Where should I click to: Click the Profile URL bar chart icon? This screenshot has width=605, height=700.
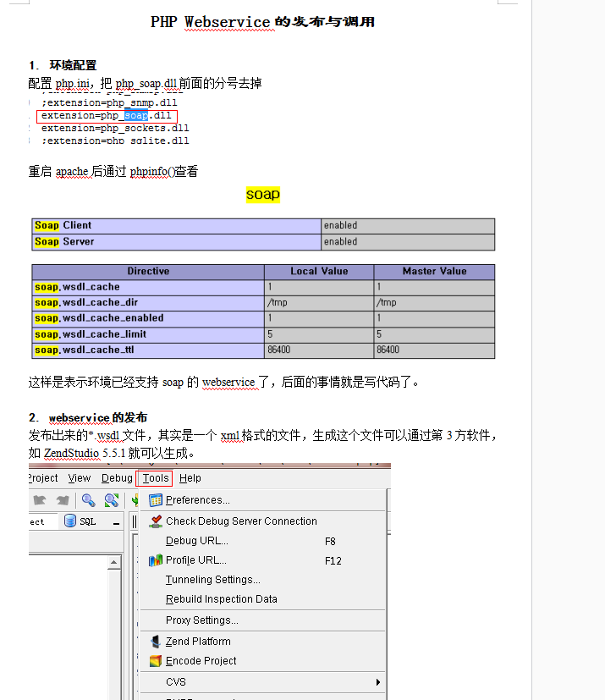coord(156,560)
